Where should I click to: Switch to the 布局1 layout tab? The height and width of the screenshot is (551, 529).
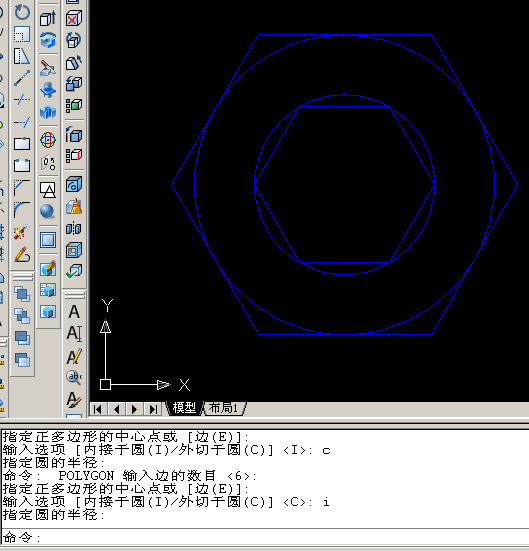[x=224, y=408]
